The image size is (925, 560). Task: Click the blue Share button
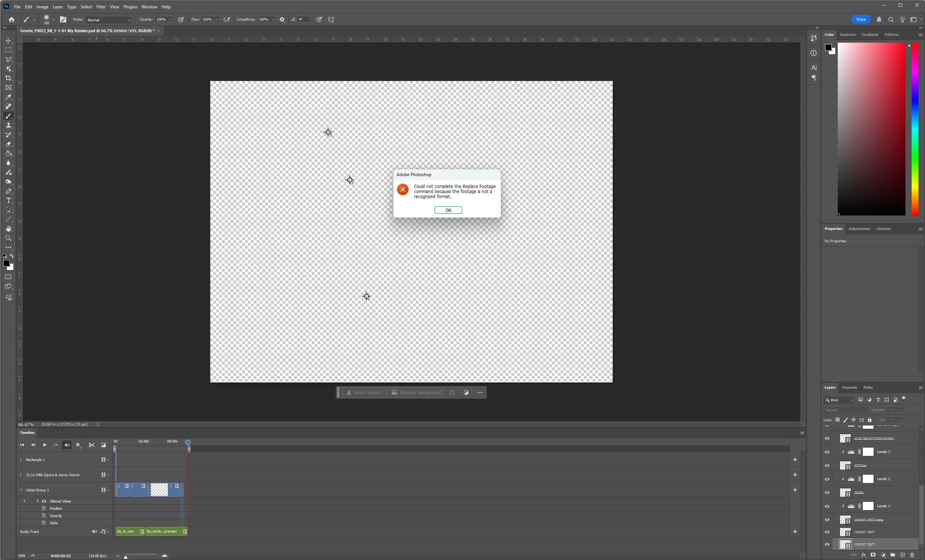point(861,20)
